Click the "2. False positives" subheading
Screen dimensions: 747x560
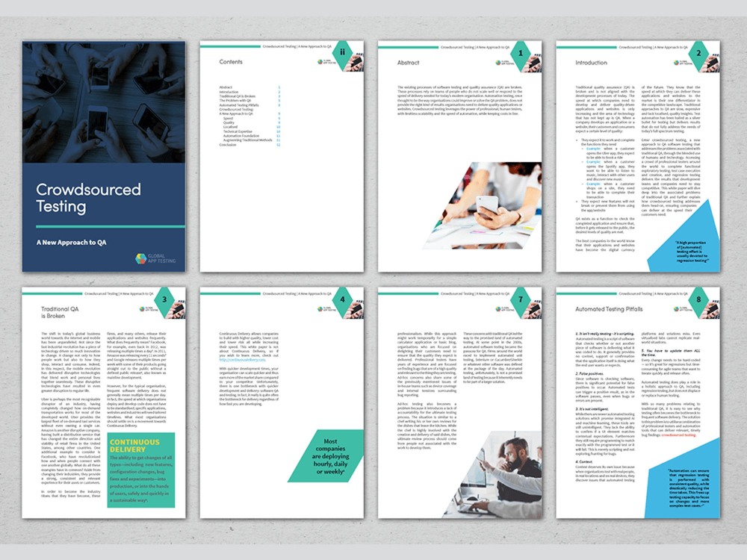pyautogui.click(x=590, y=374)
